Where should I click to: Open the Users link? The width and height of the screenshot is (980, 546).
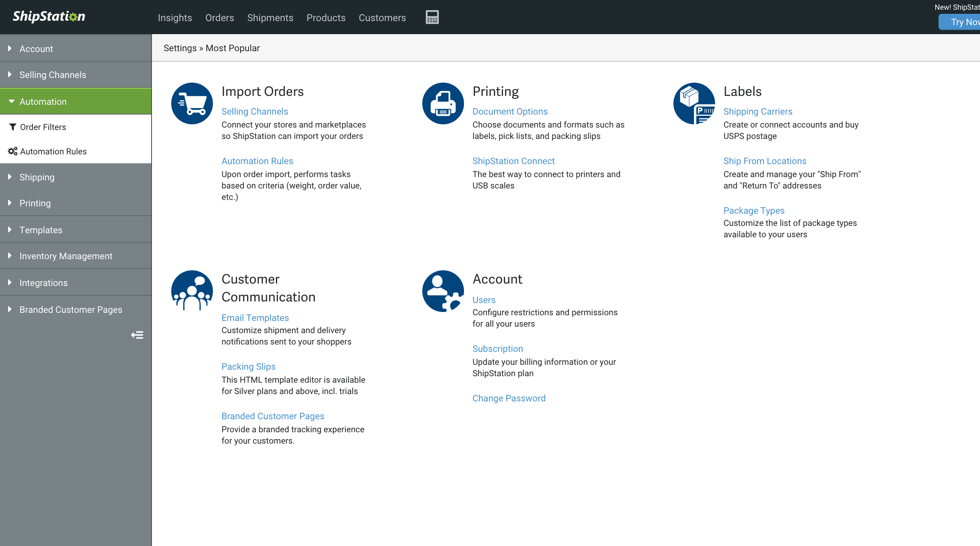click(x=484, y=300)
